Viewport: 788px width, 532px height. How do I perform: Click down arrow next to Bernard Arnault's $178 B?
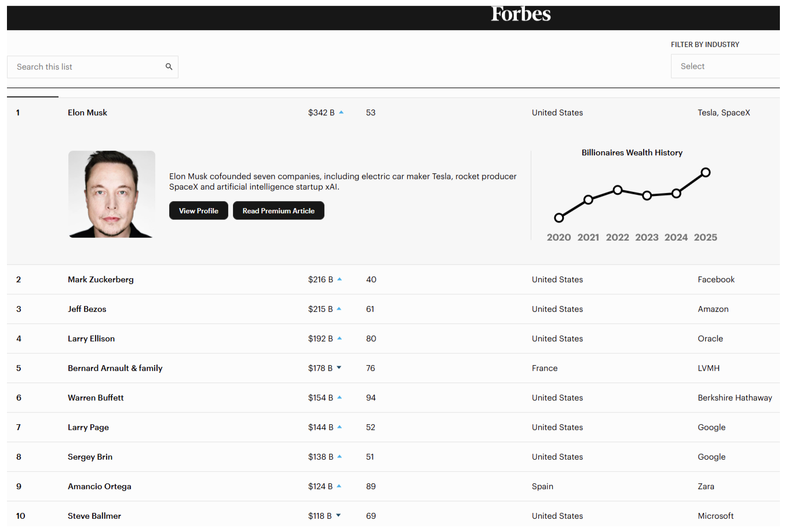pos(339,368)
